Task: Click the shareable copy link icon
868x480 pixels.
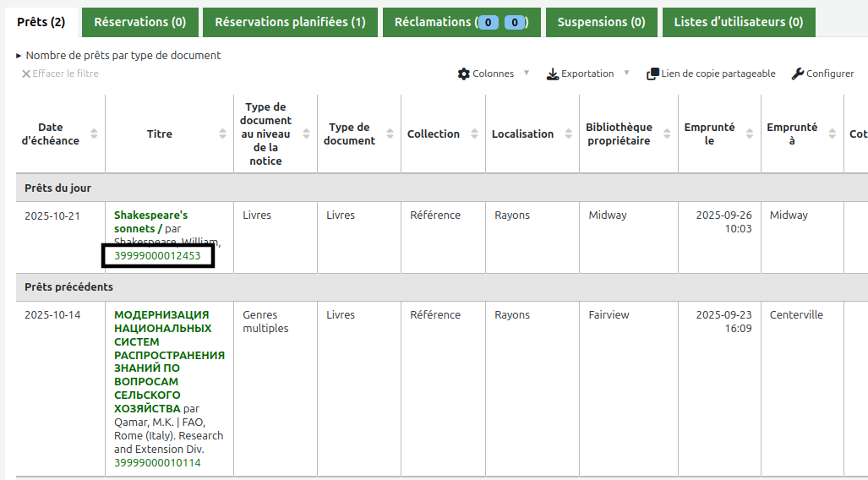Action: click(x=652, y=74)
